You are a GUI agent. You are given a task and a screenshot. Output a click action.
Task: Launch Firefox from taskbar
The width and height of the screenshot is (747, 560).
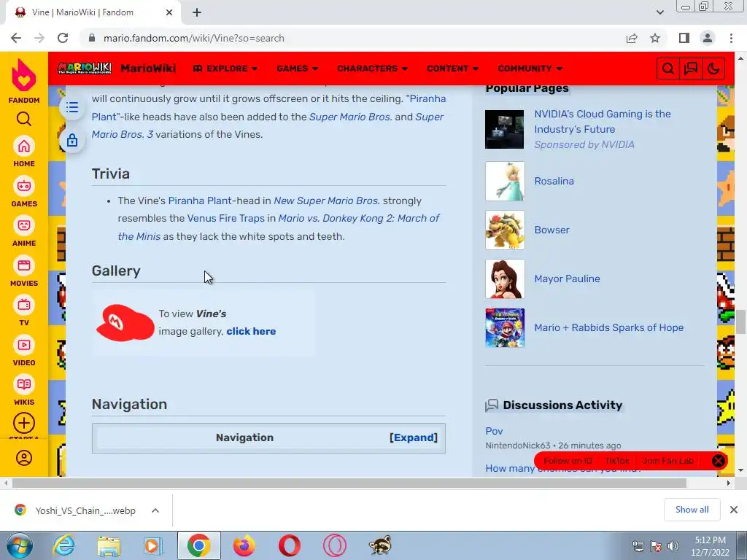tap(244, 545)
